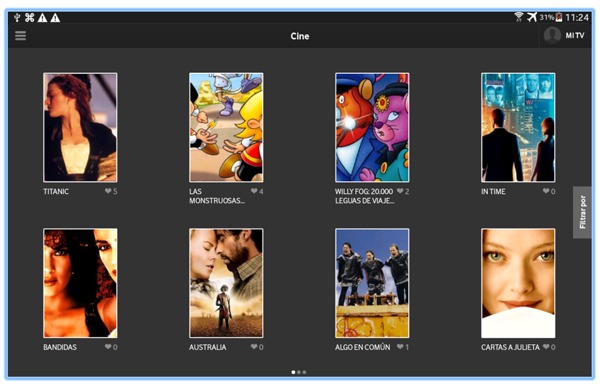Tap the Cine screen title
Image resolution: width=600 pixels, height=386 pixels.
tap(300, 36)
